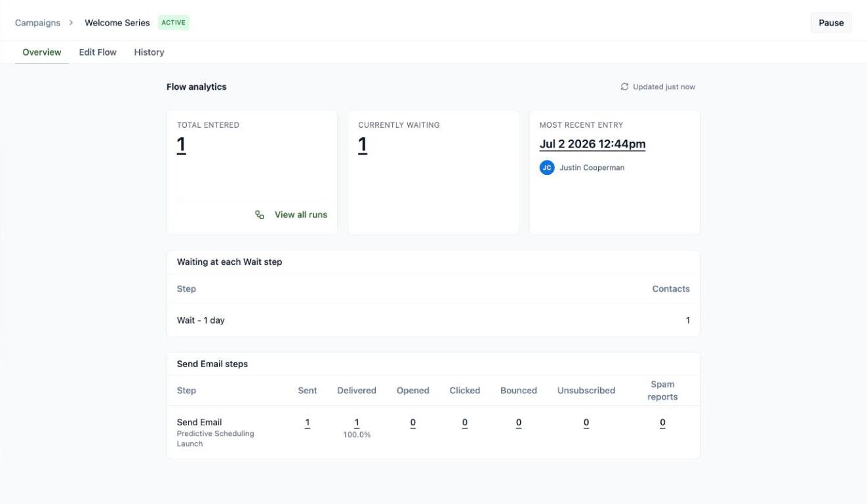Open the History tab
This screenshot has width=867, height=504.
[149, 52]
